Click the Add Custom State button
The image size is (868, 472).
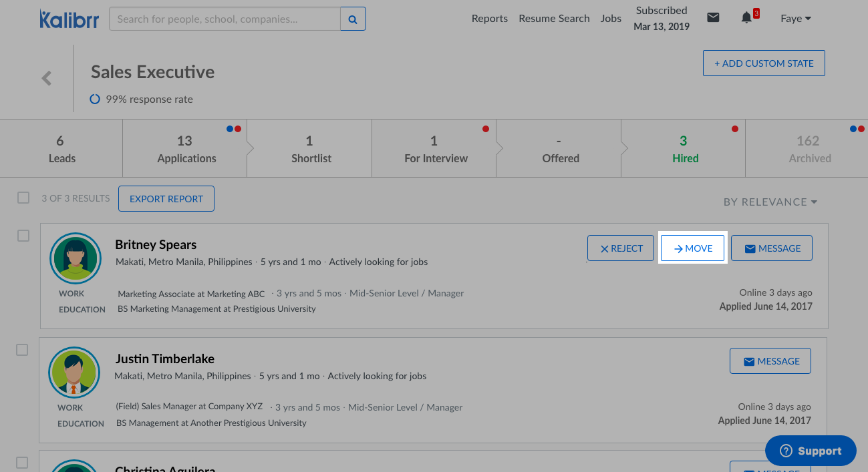(764, 63)
